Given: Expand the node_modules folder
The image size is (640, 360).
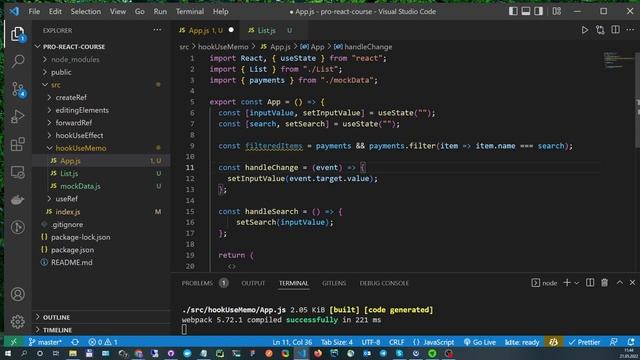Looking at the screenshot, I should pyautogui.click(x=75, y=60).
